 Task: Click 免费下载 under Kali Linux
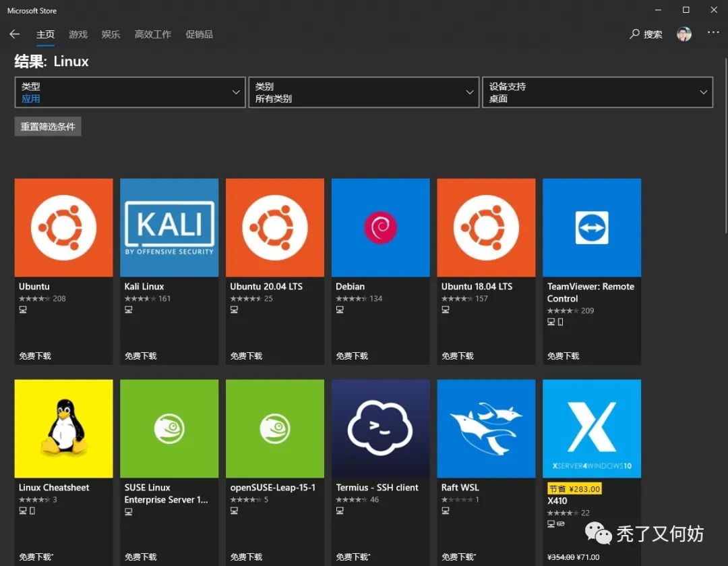click(141, 356)
